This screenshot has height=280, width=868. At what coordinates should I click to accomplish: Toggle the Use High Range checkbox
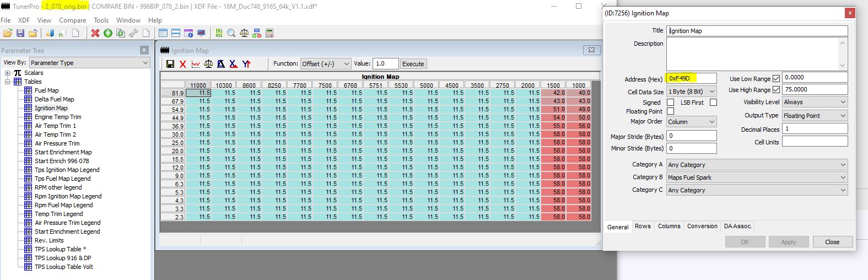777,90
